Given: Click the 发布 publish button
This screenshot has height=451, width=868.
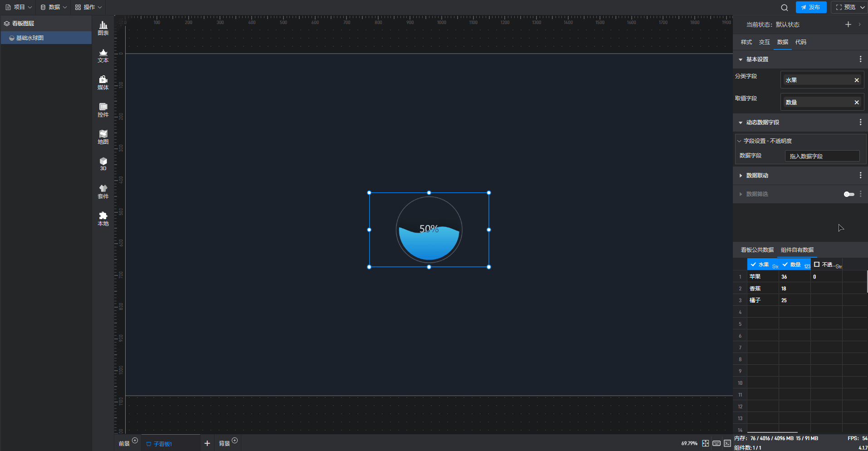Looking at the screenshot, I should click(x=811, y=7).
